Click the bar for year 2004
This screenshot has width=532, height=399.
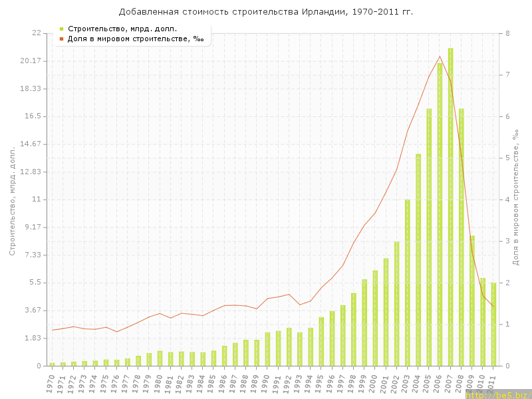point(418,259)
